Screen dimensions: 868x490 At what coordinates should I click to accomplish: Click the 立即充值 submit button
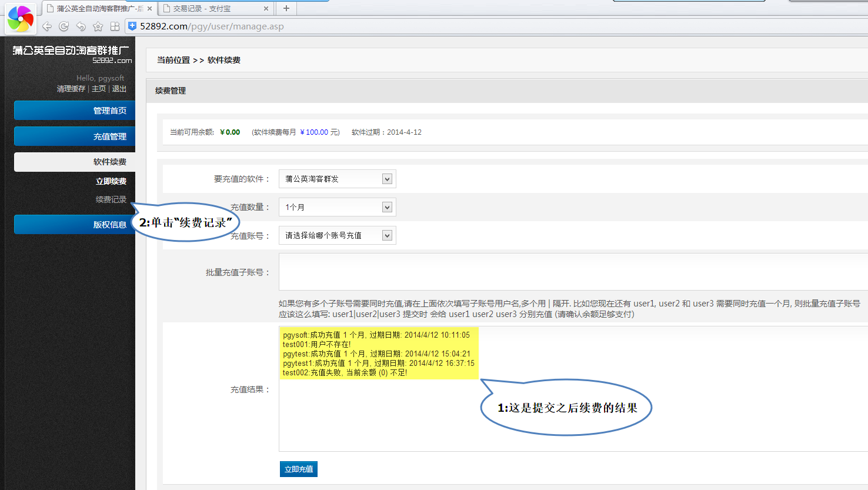click(299, 469)
